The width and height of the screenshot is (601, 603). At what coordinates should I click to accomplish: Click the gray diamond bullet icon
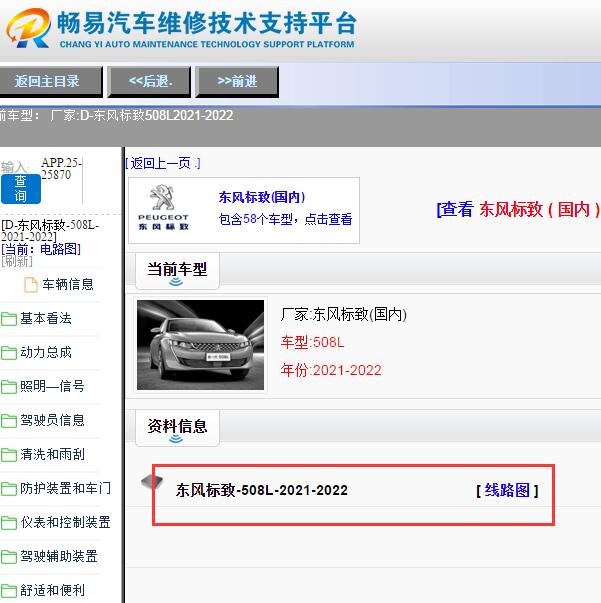click(152, 483)
